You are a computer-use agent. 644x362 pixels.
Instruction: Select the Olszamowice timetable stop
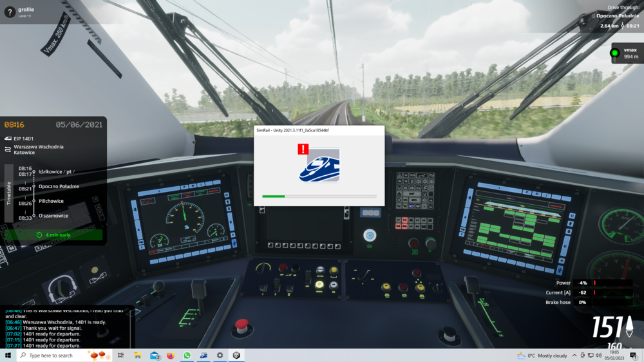point(53,216)
